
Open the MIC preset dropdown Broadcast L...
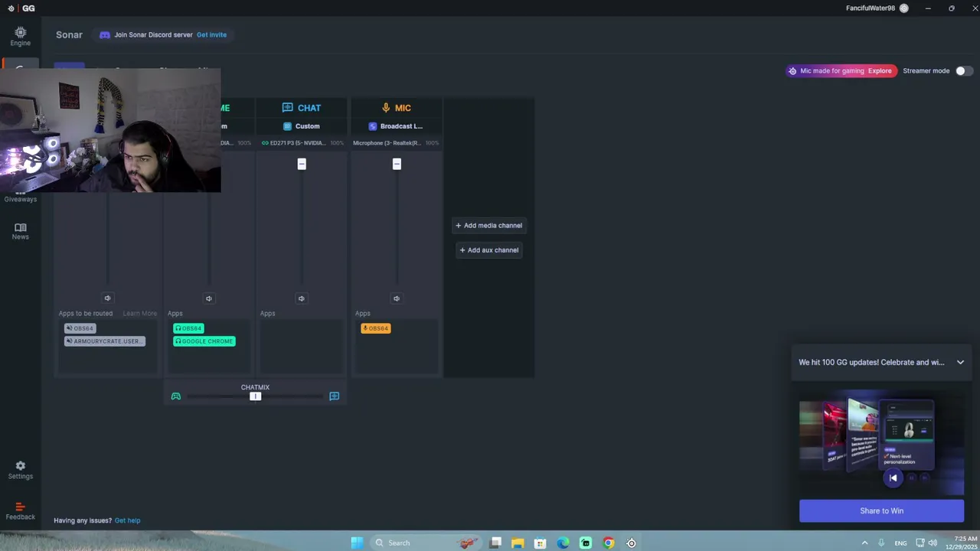396,126
